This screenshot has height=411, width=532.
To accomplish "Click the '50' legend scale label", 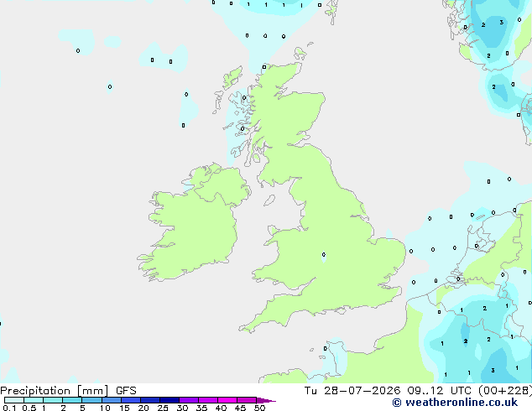I will pyautogui.click(x=259, y=408).
